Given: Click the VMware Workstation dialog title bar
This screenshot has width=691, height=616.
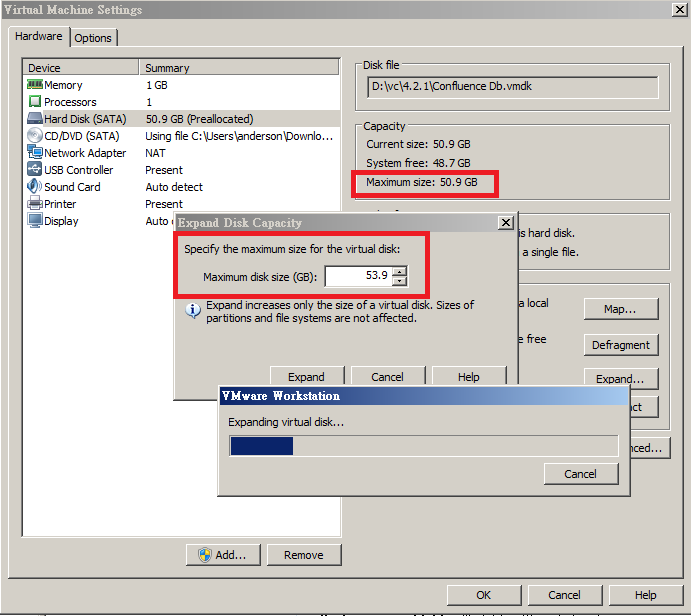Looking at the screenshot, I should (x=424, y=396).
